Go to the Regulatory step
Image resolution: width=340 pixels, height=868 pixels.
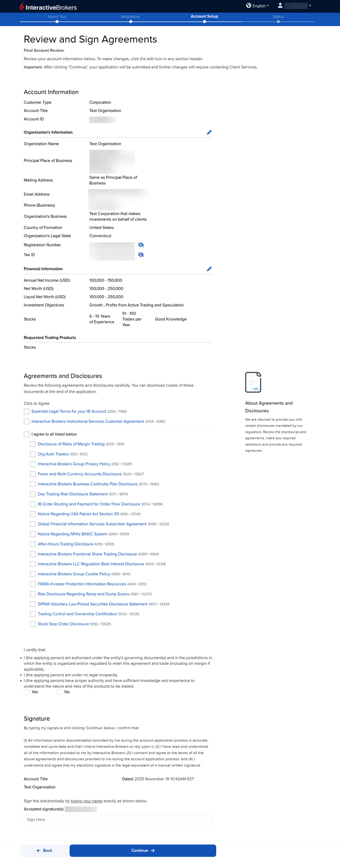pyautogui.click(x=131, y=17)
